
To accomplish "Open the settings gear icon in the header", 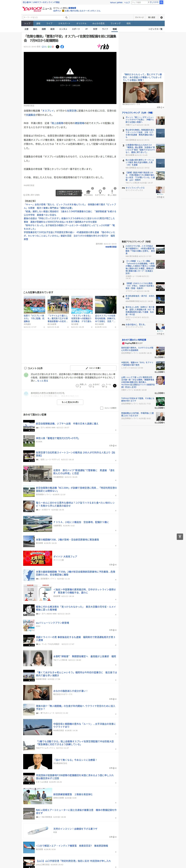I will 161,17.
